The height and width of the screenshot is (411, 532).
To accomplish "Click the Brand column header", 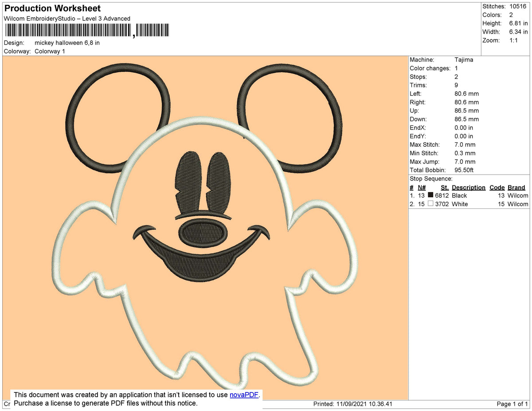I will pos(516,188).
